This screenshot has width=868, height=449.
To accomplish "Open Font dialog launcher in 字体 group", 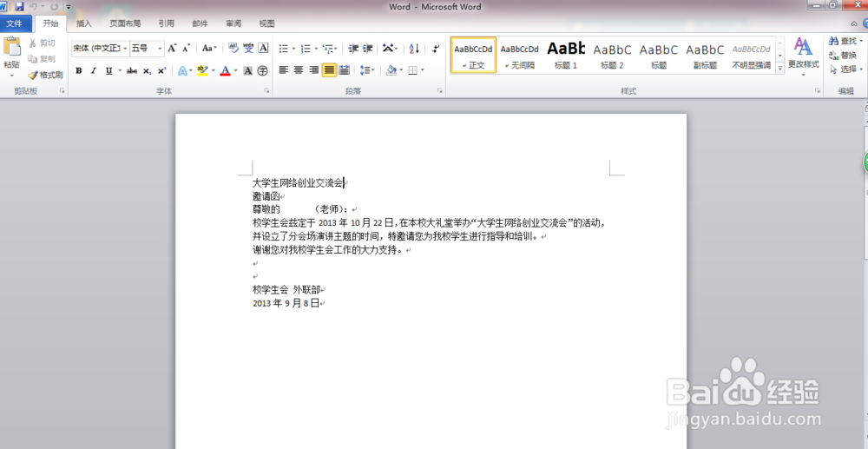I will 266,91.
